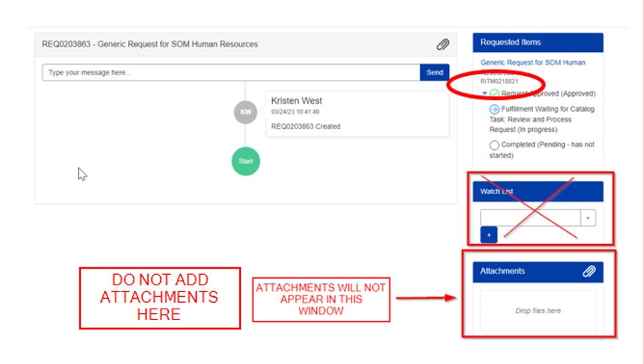This screenshot has height=364, width=643.
Task: Click the REQ0203863 request title
Action: [x=150, y=45]
